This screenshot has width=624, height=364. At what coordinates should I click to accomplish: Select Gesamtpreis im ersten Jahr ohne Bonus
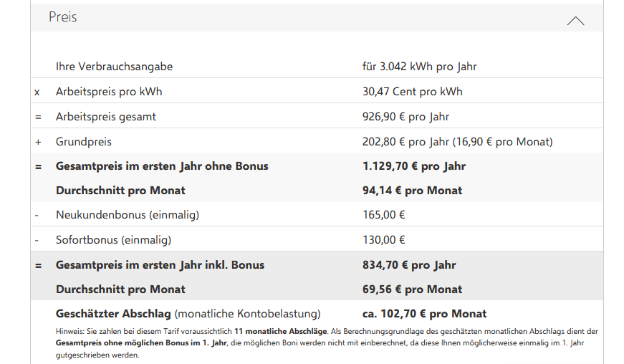[x=162, y=166]
